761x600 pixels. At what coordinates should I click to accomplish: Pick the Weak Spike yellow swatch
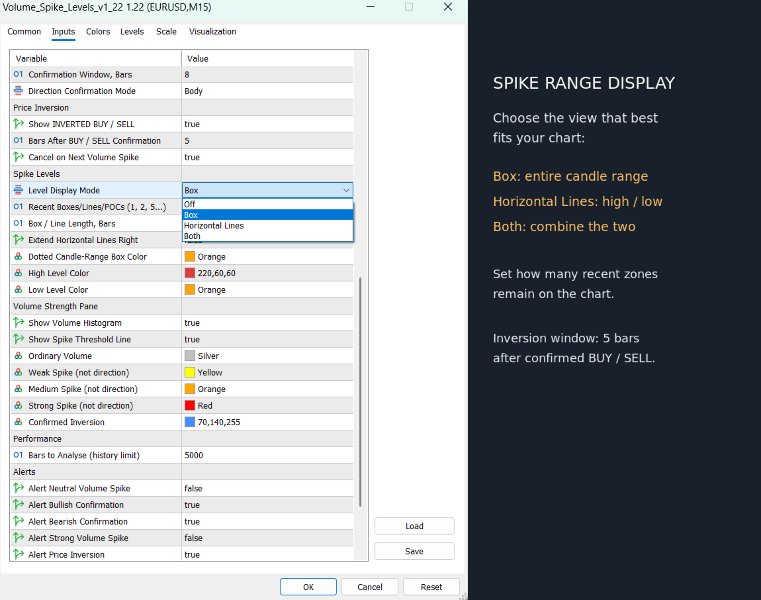(x=190, y=372)
